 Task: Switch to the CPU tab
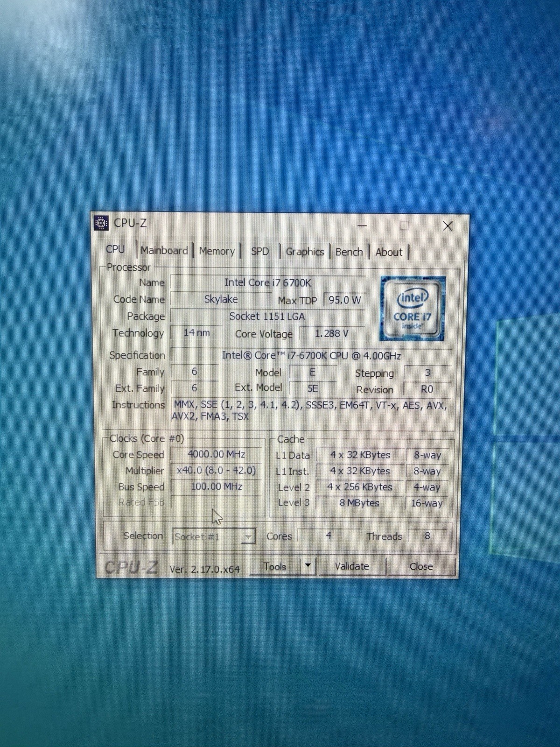(115, 249)
